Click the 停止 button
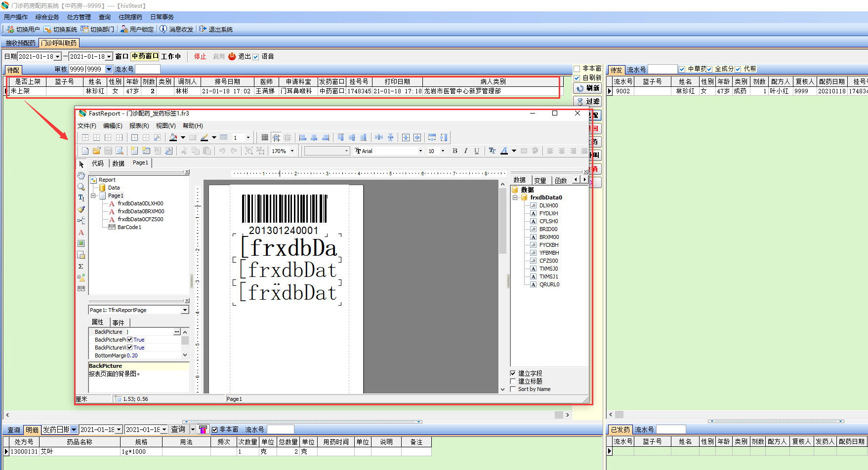Viewport: 868px width, 470px height. pyautogui.click(x=200, y=57)
